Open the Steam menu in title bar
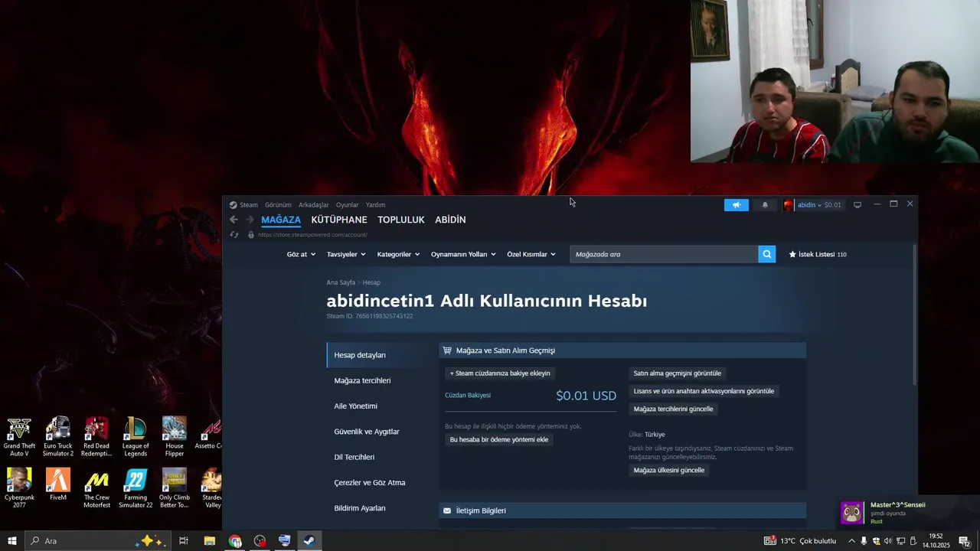The image size is (980, 551). (x=243, y=205)
